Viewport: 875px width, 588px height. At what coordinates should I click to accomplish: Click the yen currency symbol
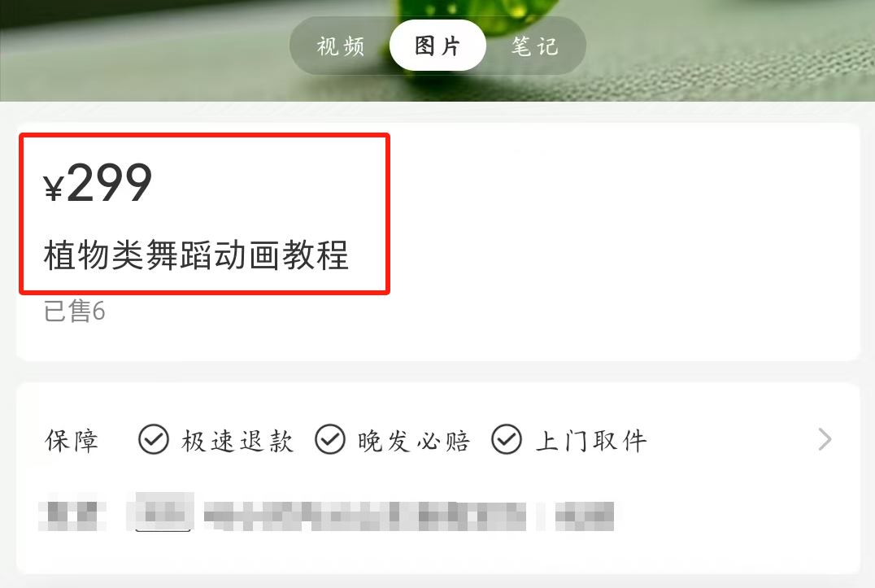coord(53,187)
